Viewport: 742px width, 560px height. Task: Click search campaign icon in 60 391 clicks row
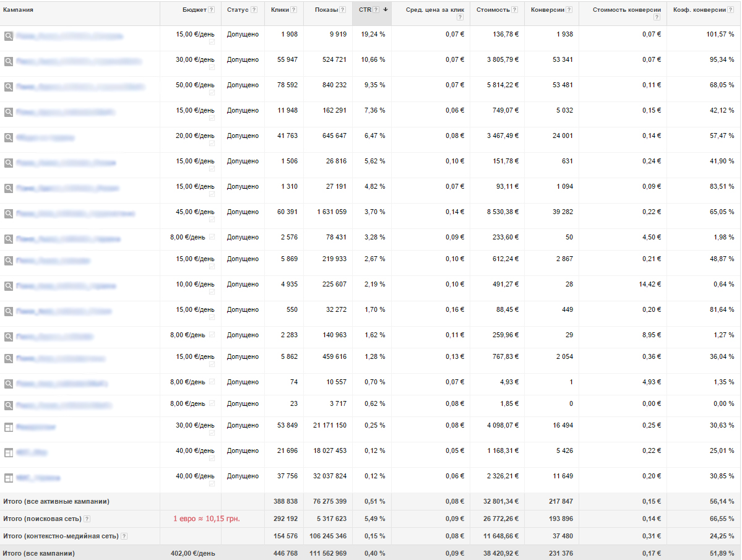pyautogui.click(x=9, y=213)
